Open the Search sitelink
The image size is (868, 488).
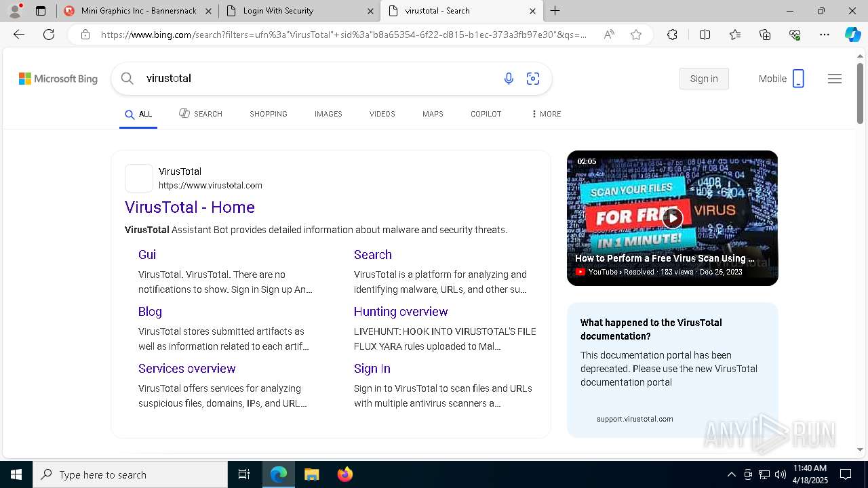point(373,255)
